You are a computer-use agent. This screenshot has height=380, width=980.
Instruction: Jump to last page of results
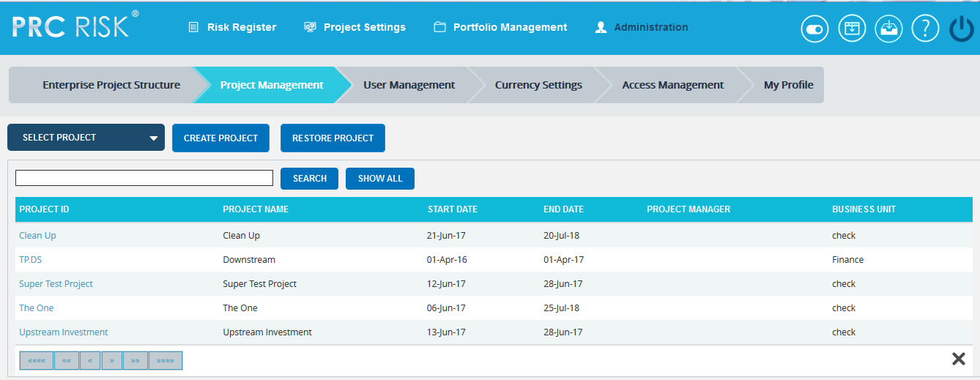[165, 360]
